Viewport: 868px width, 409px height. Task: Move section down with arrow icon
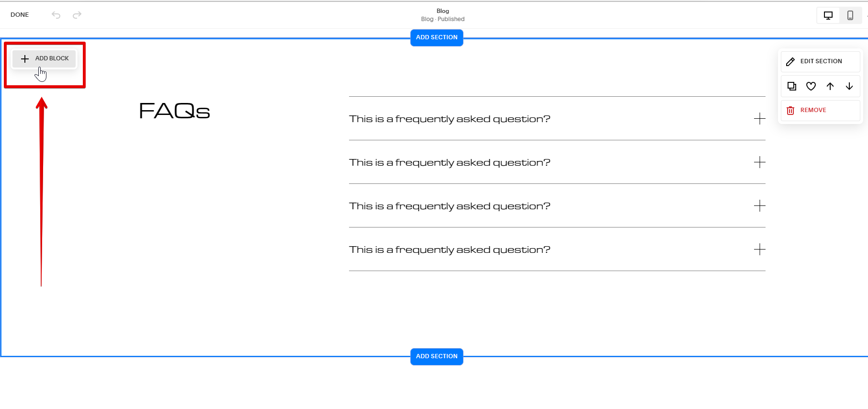pyautogui.click(x=849, y=86)
